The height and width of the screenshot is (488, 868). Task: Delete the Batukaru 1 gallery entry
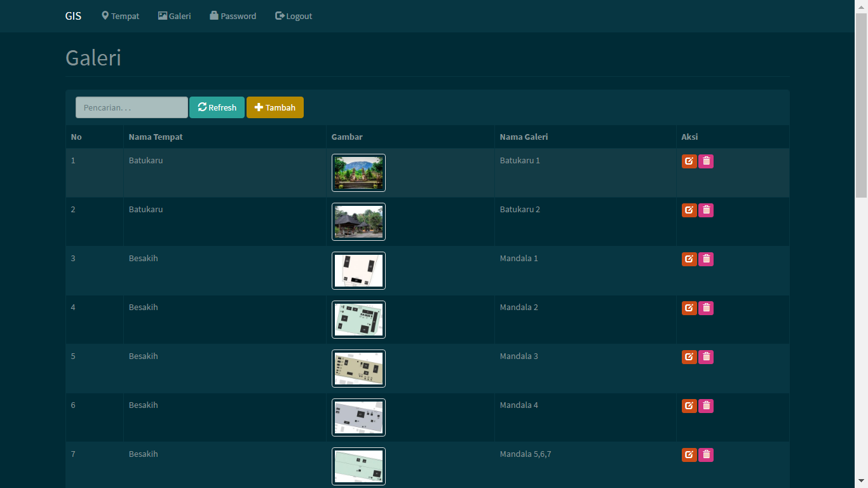click(x=706, y=161)
